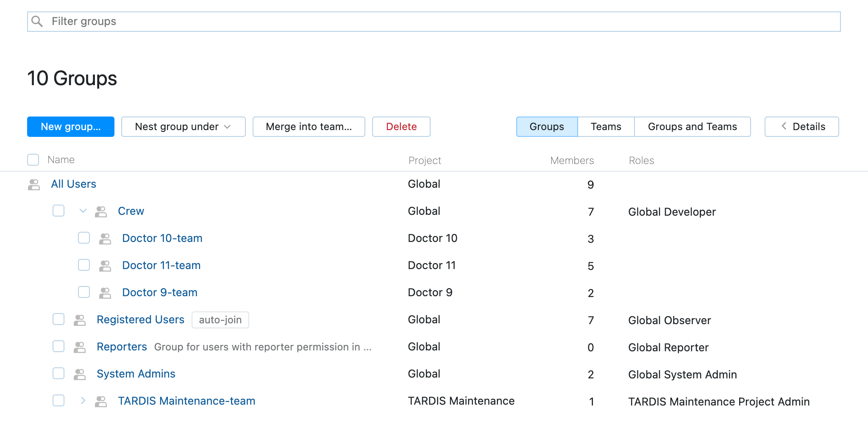The image size is (868, 425).
Task: Click the search magnifier in the filter field
Action: (37, 21)
